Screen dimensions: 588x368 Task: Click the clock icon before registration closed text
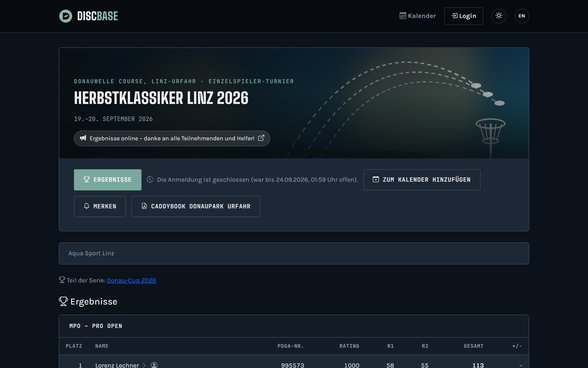coord(150,180)
